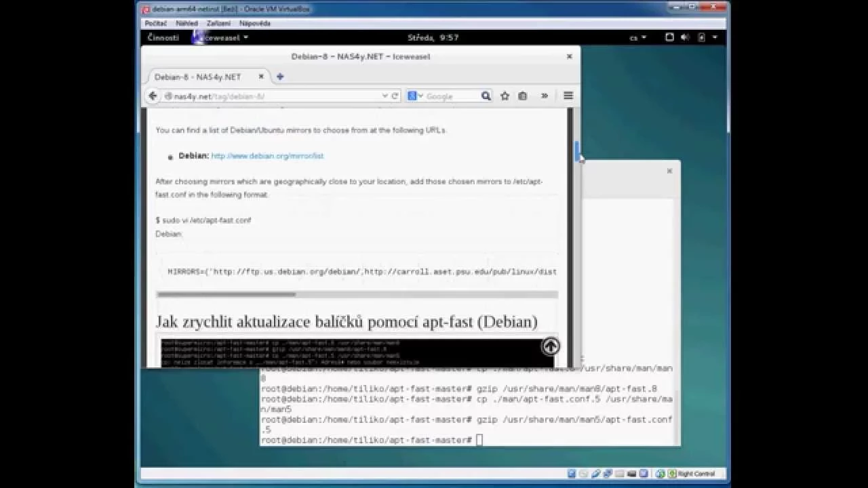The height and width of the screenshot is (488, 868).
Task: Click the clock showing Středa, 9:57
Action: (433, 38)
